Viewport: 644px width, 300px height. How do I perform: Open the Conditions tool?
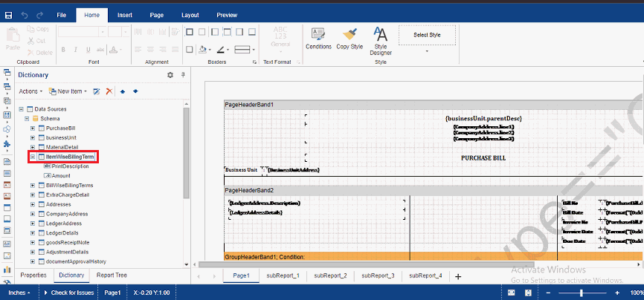point(318,38)
